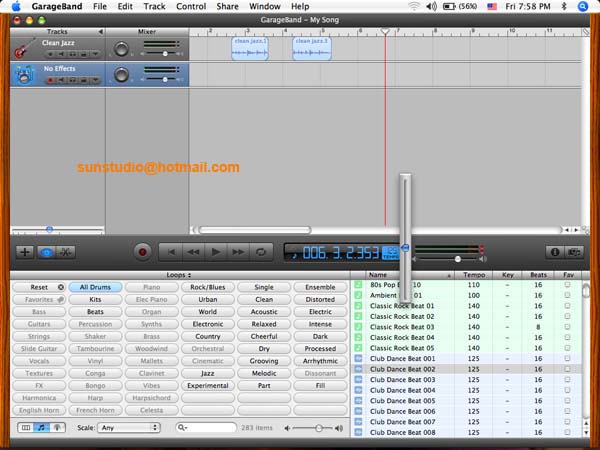Click the Play button
This screenshot has width=600, height=450.
pos(216,252)
